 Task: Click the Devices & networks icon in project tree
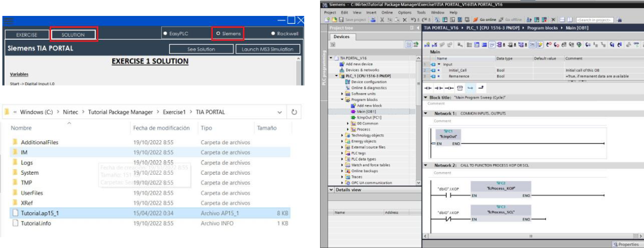342,70
